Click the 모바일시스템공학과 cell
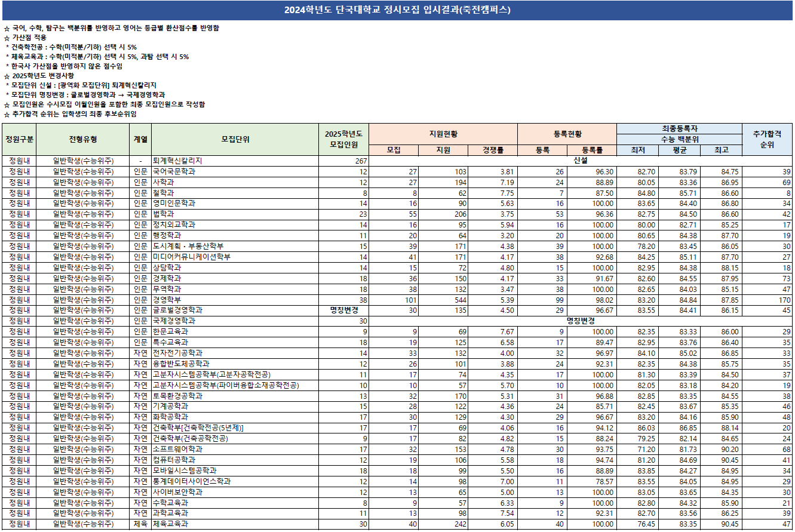The width and height of the screenshot is (795, 532). [235, 471]
